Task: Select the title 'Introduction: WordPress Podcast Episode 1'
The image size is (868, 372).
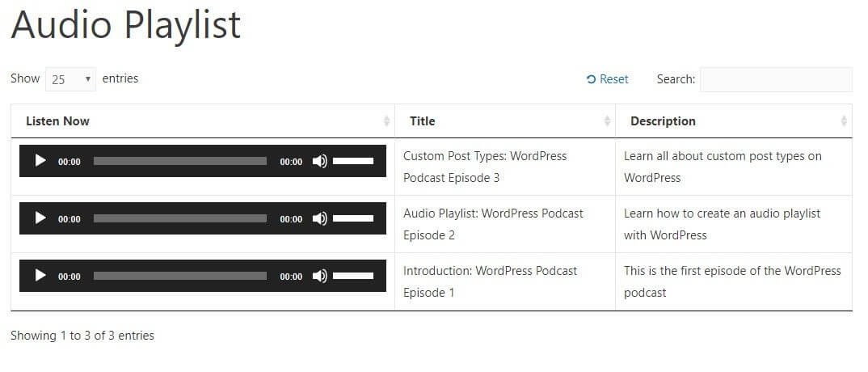Action: coord(490,281)
